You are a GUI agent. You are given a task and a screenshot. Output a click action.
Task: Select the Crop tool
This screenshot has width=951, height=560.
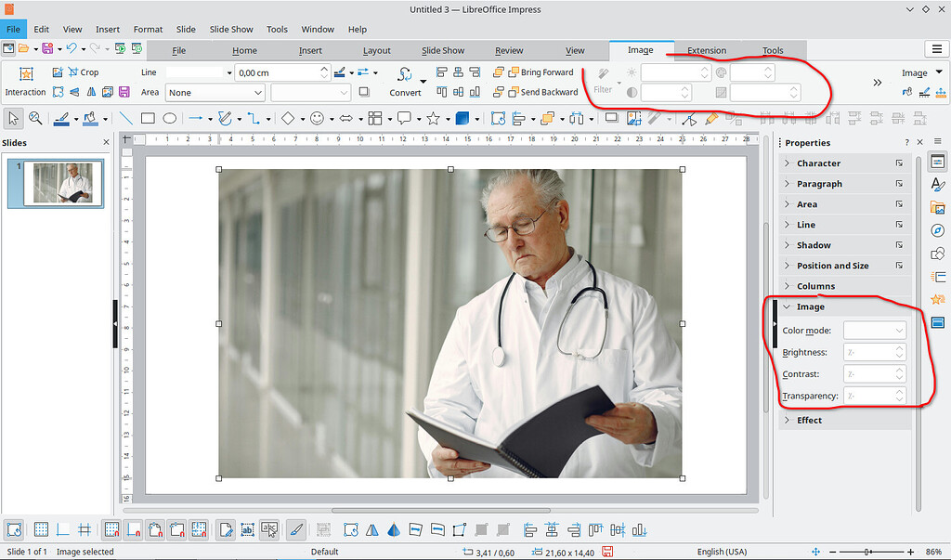(82, 72)
